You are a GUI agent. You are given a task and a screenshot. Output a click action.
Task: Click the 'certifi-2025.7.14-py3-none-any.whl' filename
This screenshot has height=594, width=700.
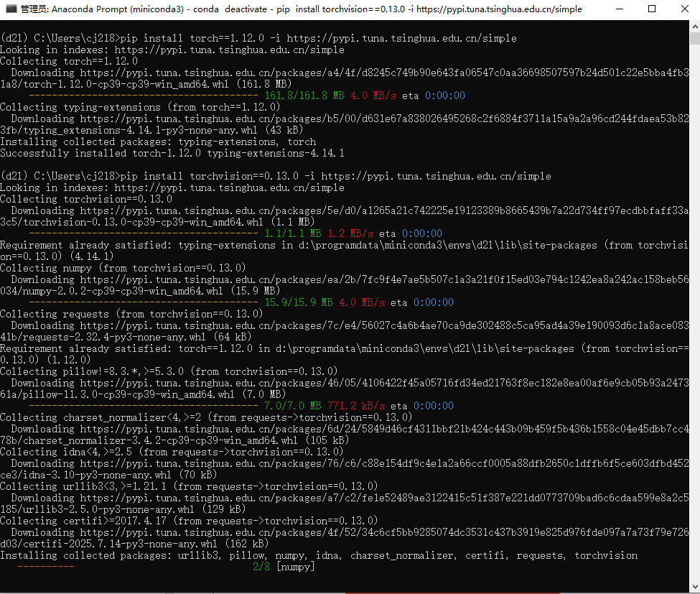tap(120, 544)
